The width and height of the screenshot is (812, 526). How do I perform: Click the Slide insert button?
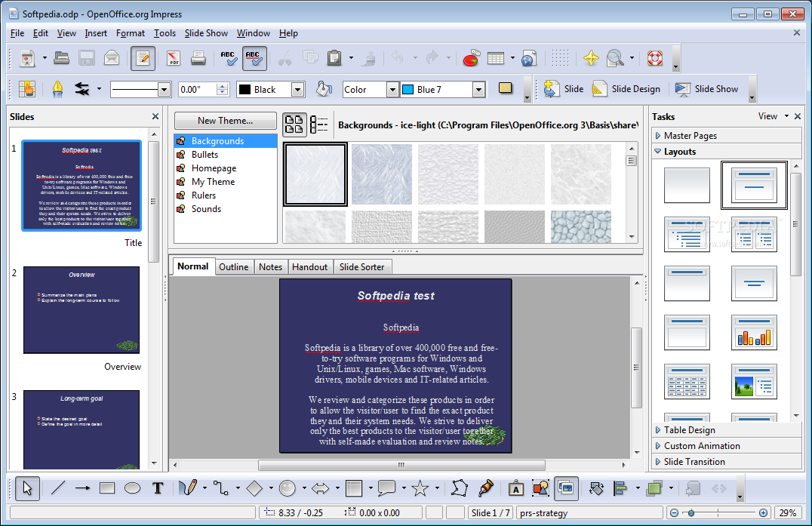pos(564,89)
